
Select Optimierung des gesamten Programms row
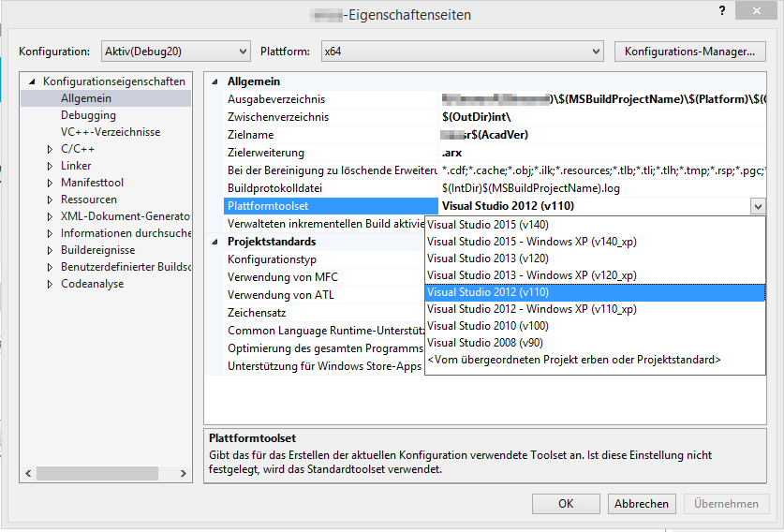324,348
